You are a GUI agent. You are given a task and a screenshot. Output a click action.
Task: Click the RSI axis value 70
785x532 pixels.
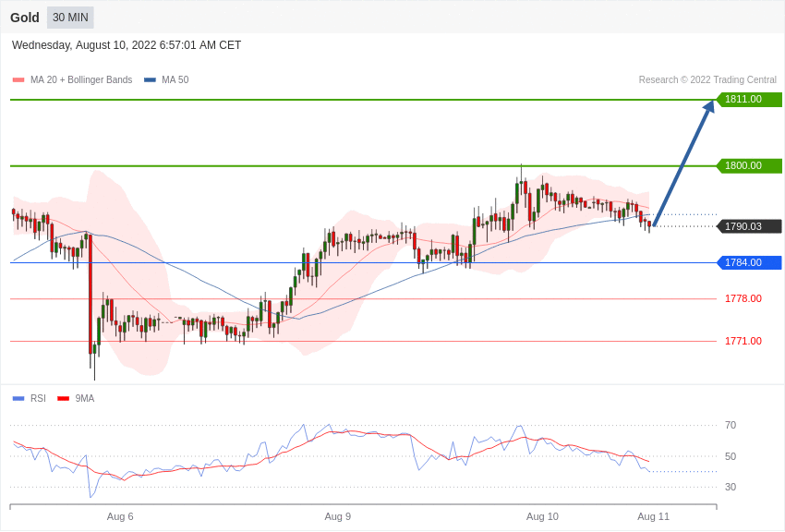[731, 426]
